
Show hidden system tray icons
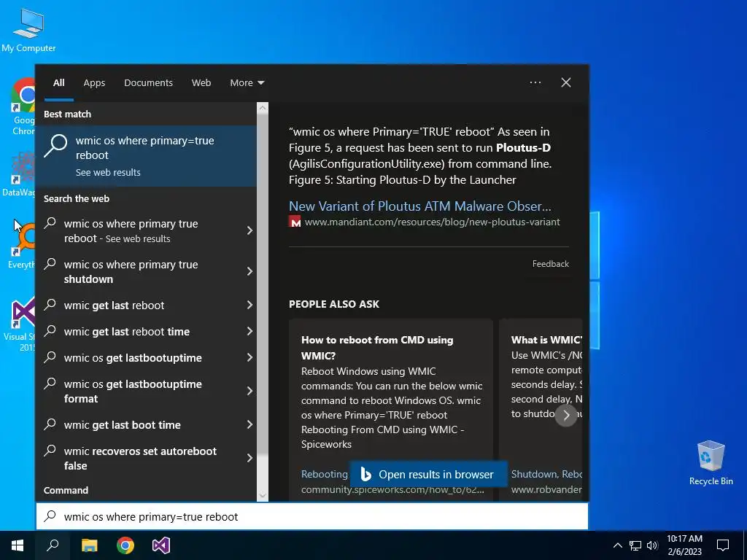click(617, 545)
